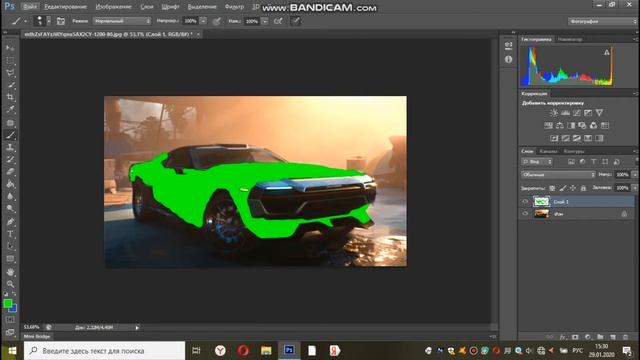Open layer opacity dropdown arrow
Screen dimensions: 640x360
pos(634,175)
